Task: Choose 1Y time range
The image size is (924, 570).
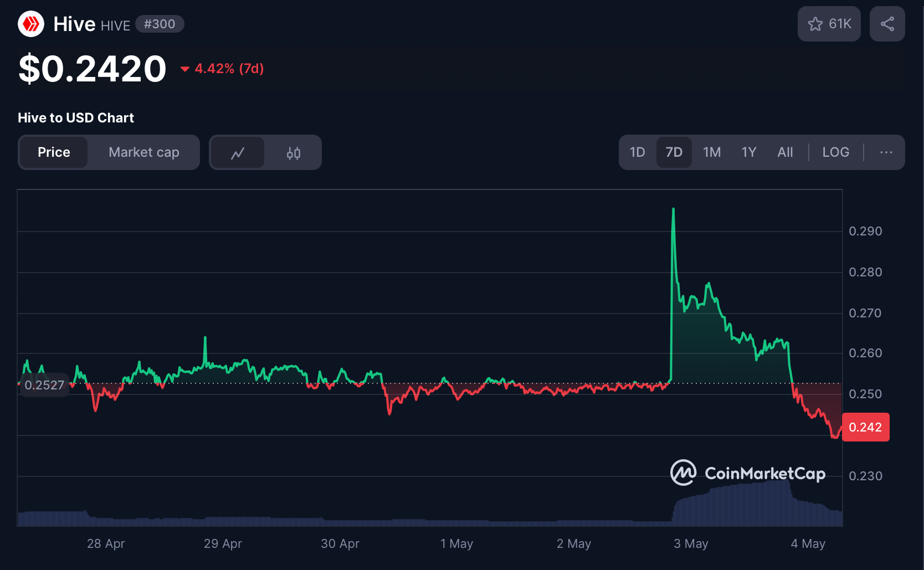Action: [749, 152]
